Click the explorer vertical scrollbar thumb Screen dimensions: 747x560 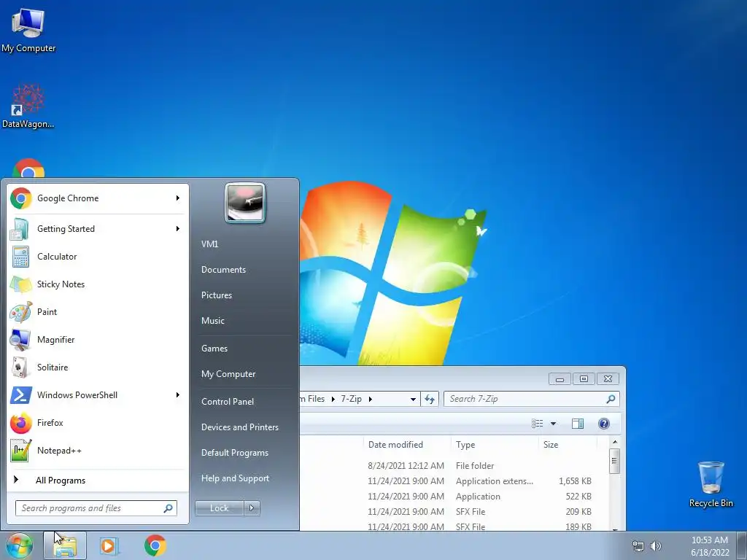614,461
